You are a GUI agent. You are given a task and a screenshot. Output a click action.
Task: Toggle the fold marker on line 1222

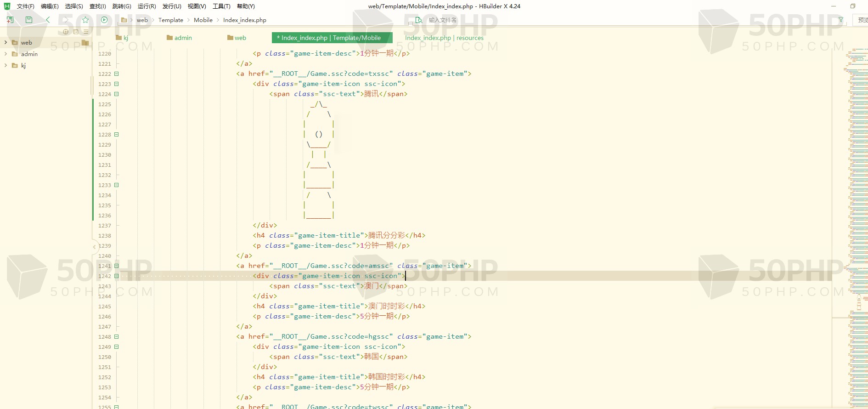pos(117,74)
